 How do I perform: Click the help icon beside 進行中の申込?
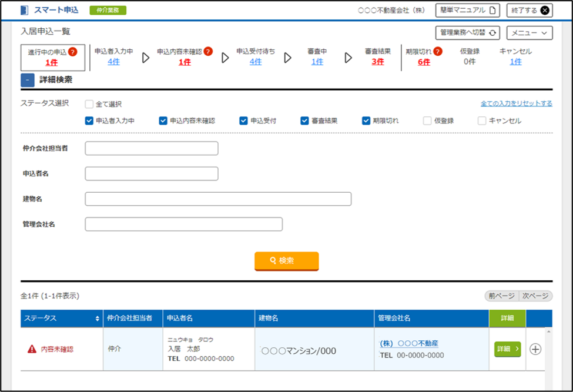(x=73, y=52)
